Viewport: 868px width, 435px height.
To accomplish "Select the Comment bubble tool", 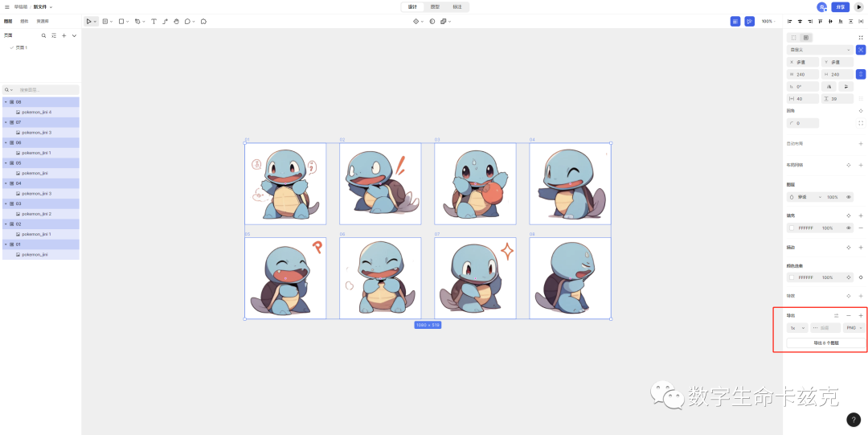I will (x=187, y=22).
